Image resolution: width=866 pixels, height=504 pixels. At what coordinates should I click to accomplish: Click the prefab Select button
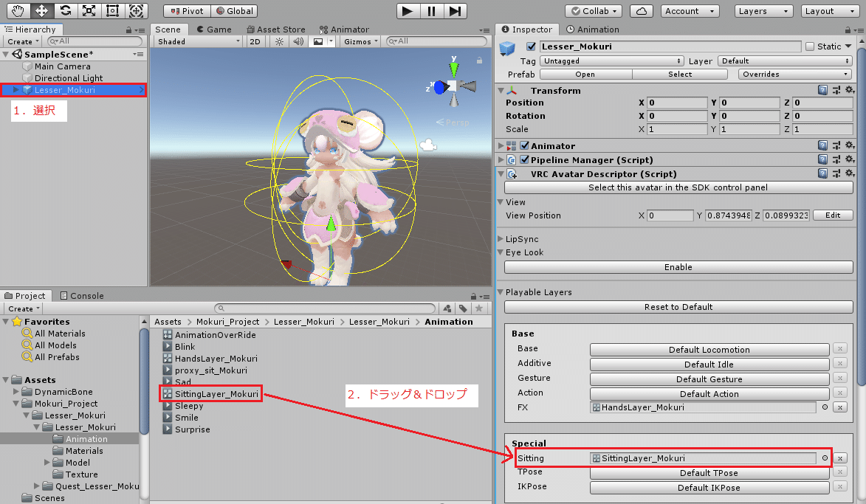[x=680, y=74]
